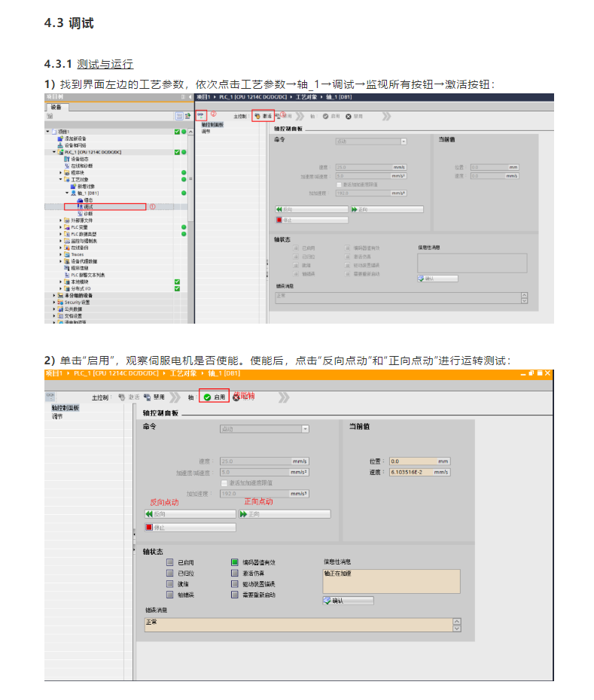
Task: Click green 编码器值有效 indicator in lower screenshot
Action: click(x=235, y=562)
